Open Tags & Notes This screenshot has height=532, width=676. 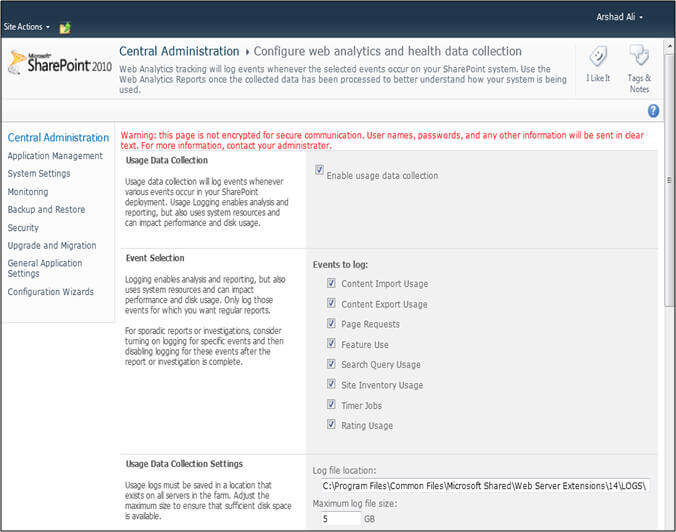coord(639,69)
